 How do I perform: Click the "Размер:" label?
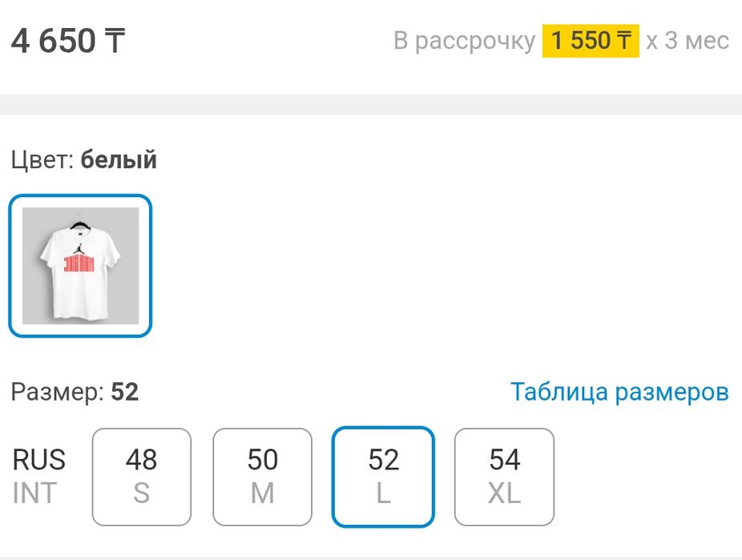(x=58, y=392)
